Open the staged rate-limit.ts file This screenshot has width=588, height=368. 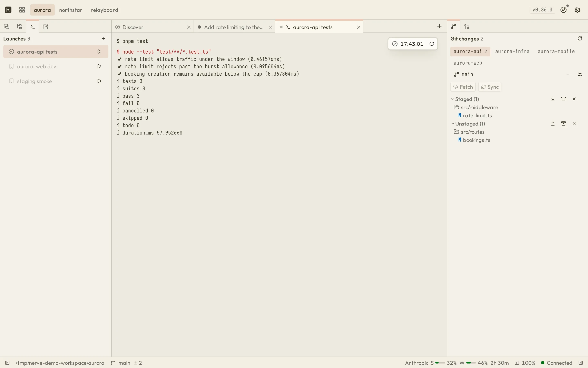click(475, 115)
